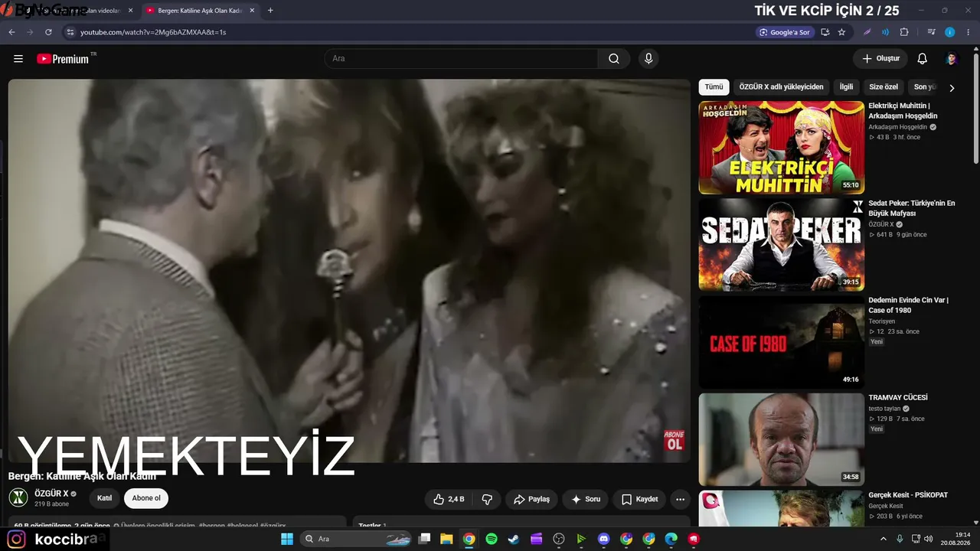The height and width of the screenshot is (551, 980).
Task: Open more actions for the video
Action: 680,499
